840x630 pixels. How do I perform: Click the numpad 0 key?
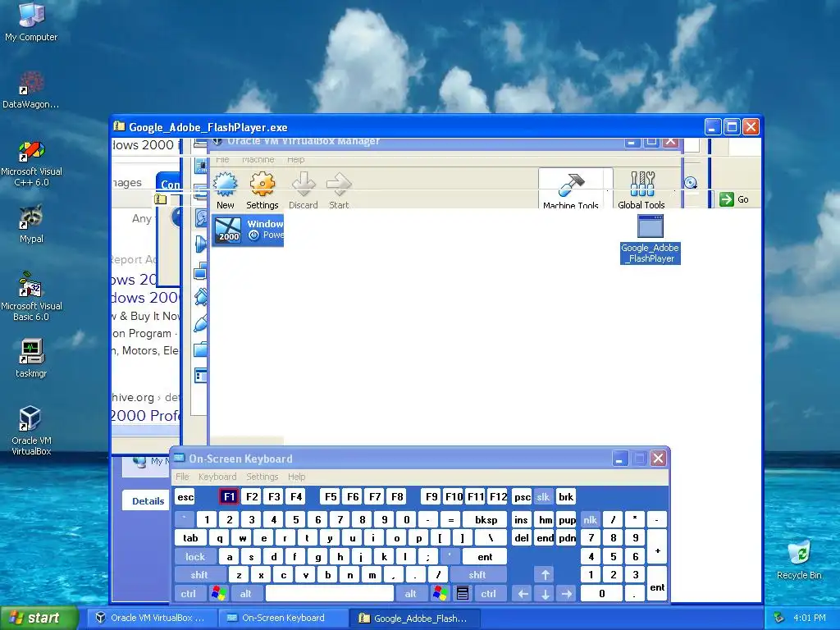coord(601,594)
